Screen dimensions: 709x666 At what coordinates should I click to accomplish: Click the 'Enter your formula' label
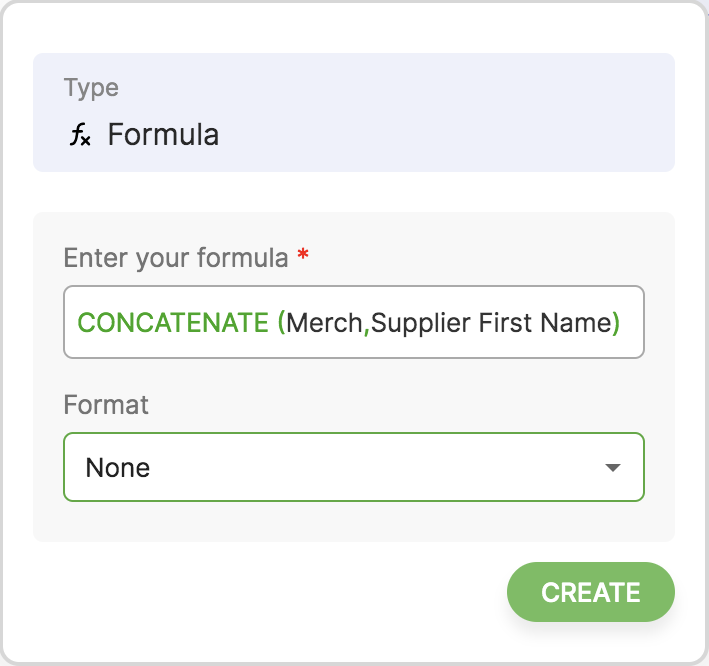coord(176,258)
